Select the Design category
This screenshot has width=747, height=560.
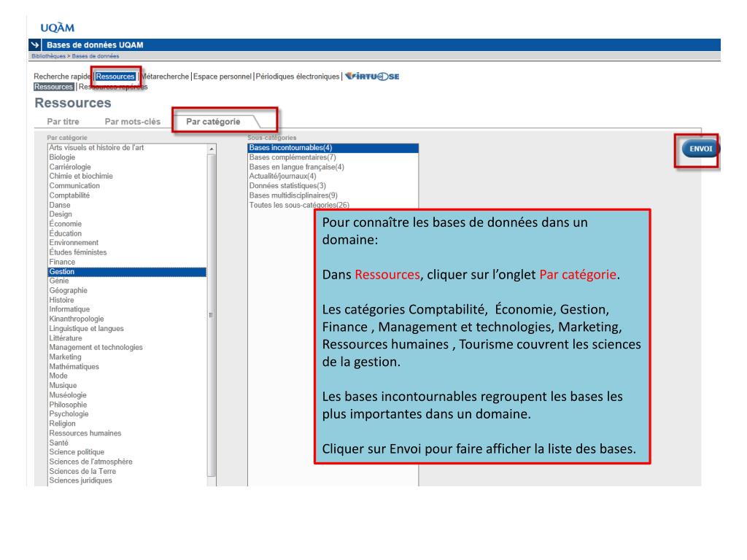127,214
